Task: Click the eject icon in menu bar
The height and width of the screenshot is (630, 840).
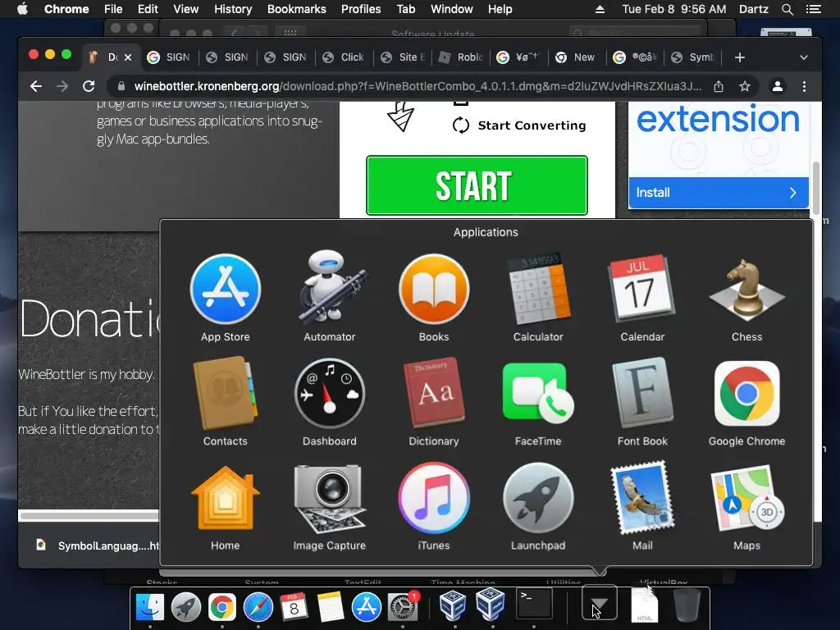Action: (x=600, y=9)
